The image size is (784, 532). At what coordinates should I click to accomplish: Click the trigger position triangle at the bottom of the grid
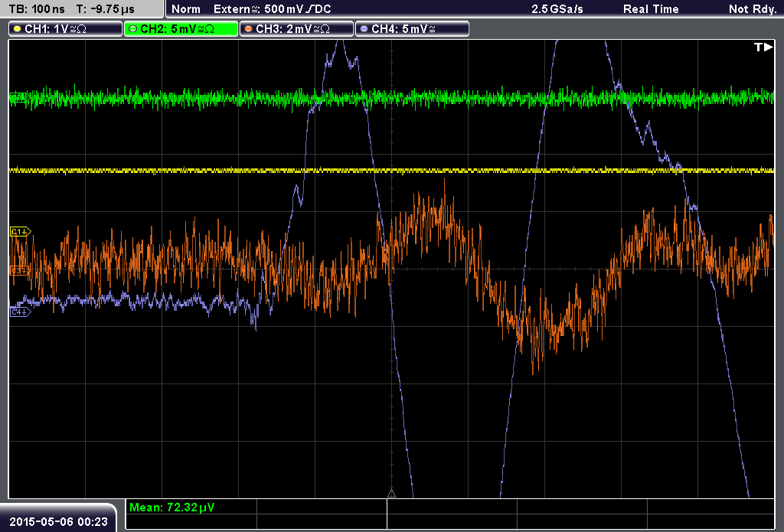click(391, 494)
